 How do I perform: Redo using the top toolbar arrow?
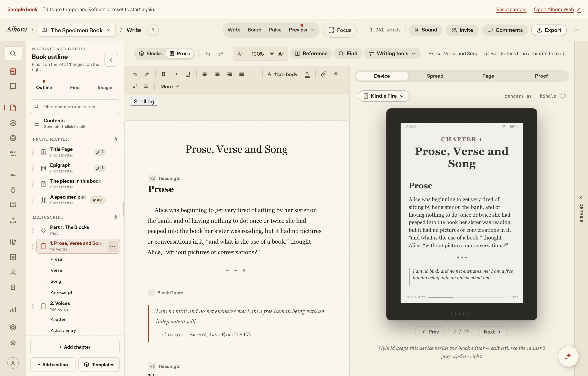221,54
